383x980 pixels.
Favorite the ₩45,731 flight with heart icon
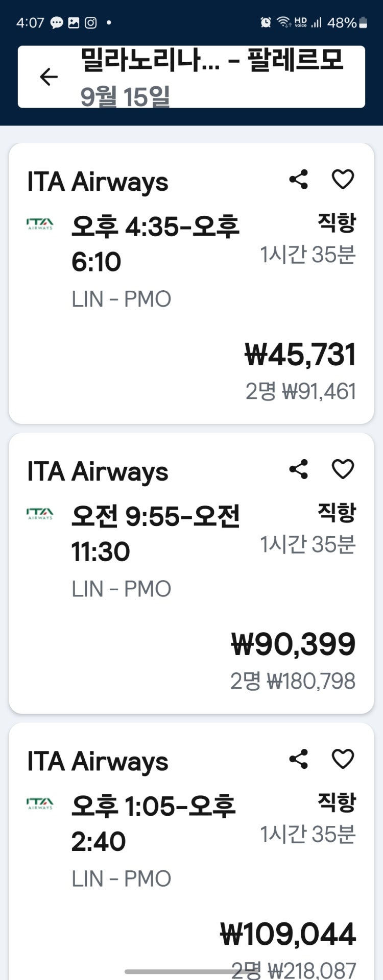click(x=343, y=180)
